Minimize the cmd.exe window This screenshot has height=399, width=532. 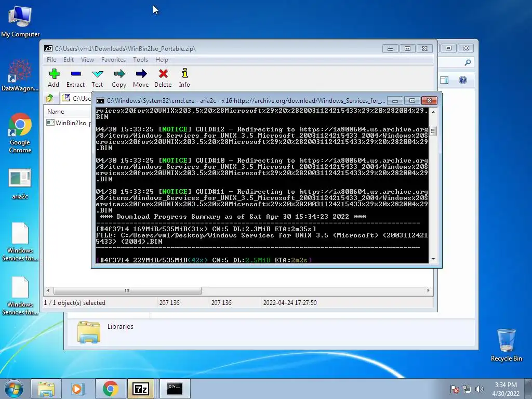pos(395,101)
